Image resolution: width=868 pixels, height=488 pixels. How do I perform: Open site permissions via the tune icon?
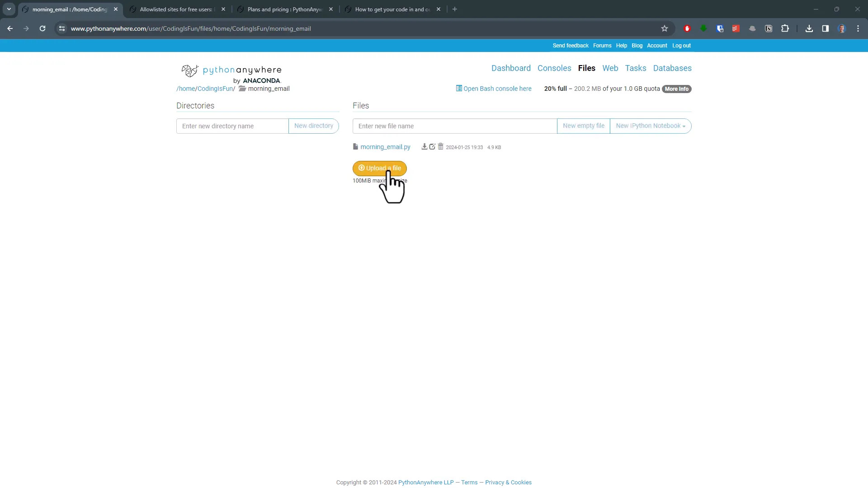(61, 28)
